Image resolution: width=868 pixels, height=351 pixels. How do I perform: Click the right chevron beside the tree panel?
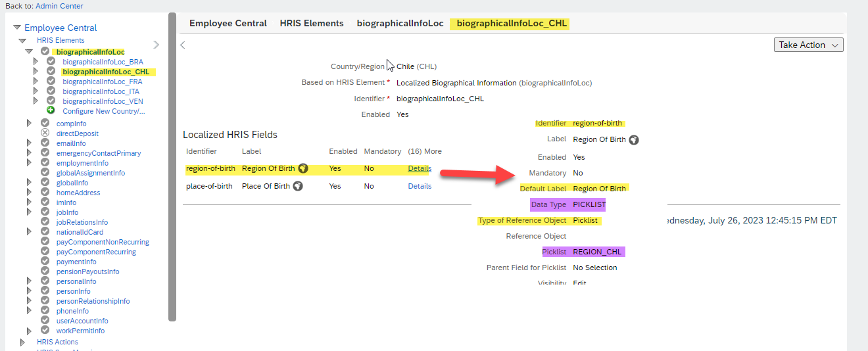point(156,45)
